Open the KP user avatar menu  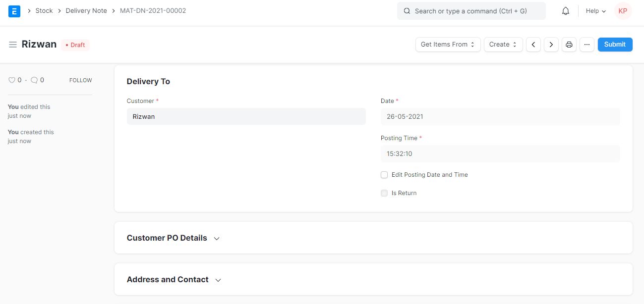[623, 11]
